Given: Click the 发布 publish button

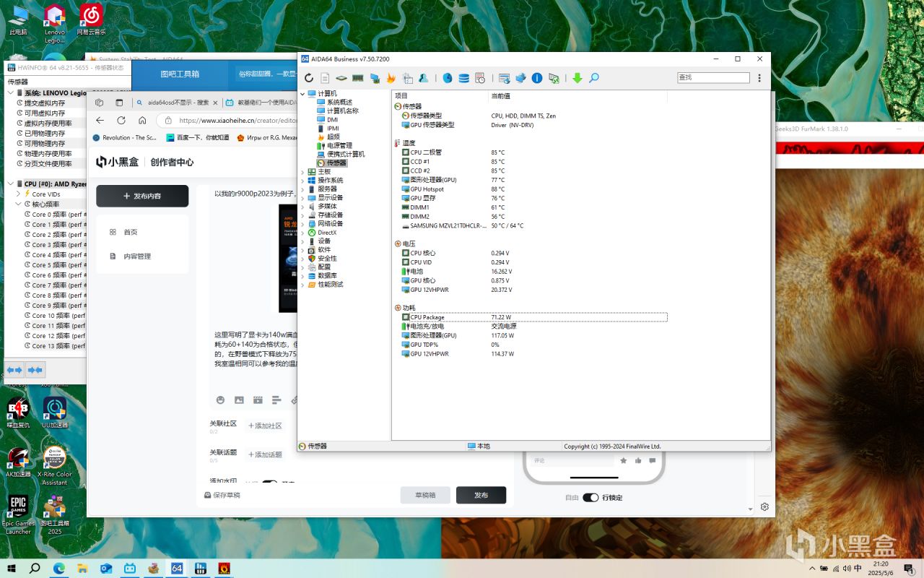Looking at the screenshot, I should point(481,495).
